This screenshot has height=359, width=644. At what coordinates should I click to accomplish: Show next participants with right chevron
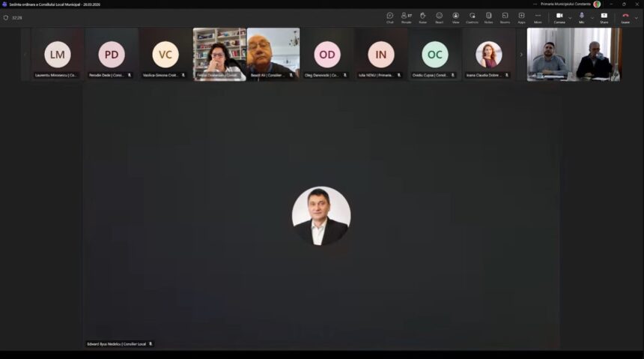521,54
